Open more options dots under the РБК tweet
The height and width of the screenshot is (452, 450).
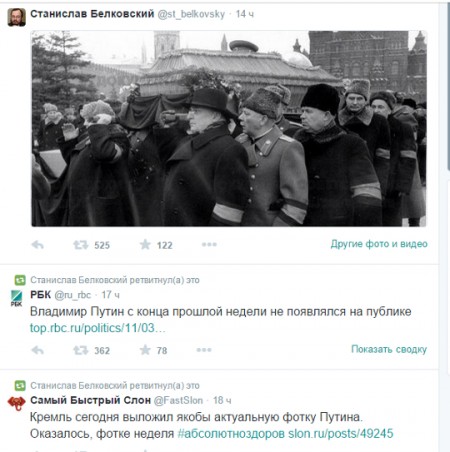[x=204, y=350]
